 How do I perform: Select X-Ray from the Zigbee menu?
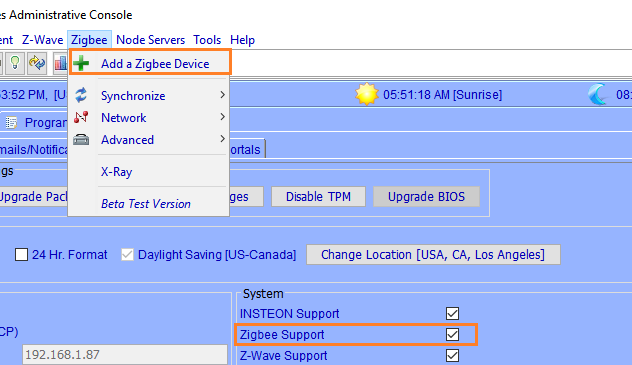point(116,172)
